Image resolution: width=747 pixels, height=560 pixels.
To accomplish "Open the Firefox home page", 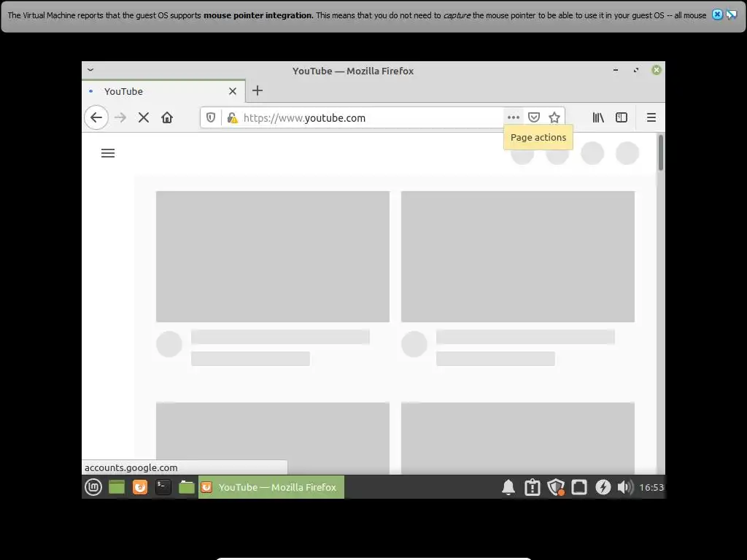I will [167, 117].
